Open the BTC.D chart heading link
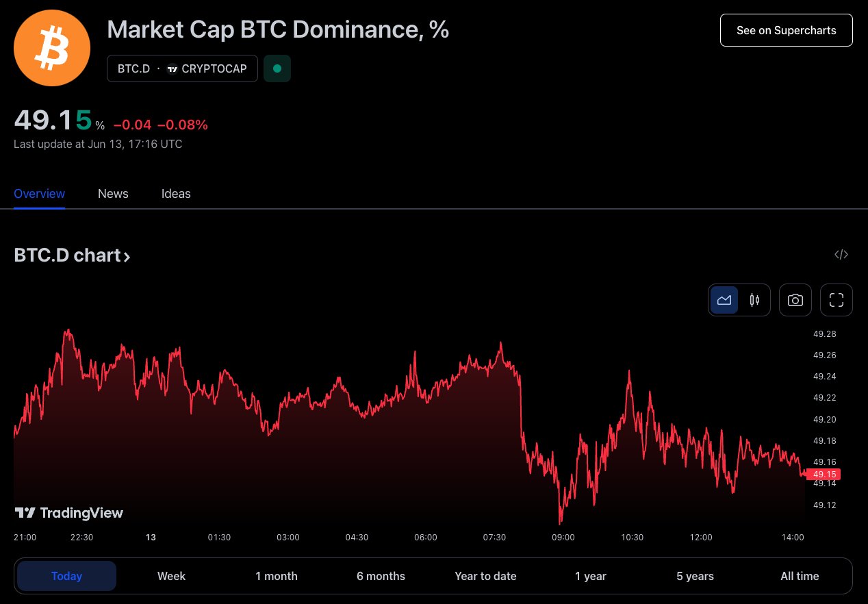 coord(72,255)
